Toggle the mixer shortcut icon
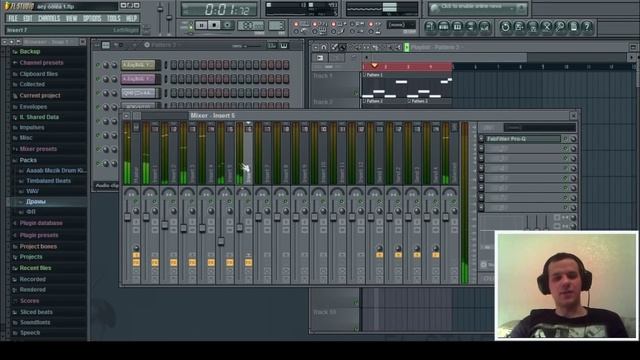The image size is (640, 360). 484,27
